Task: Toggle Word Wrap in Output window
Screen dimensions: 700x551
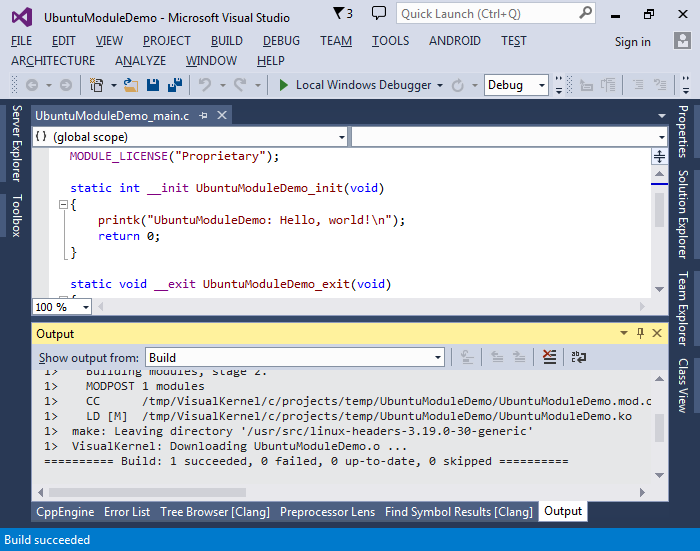Action: (579, 357)
